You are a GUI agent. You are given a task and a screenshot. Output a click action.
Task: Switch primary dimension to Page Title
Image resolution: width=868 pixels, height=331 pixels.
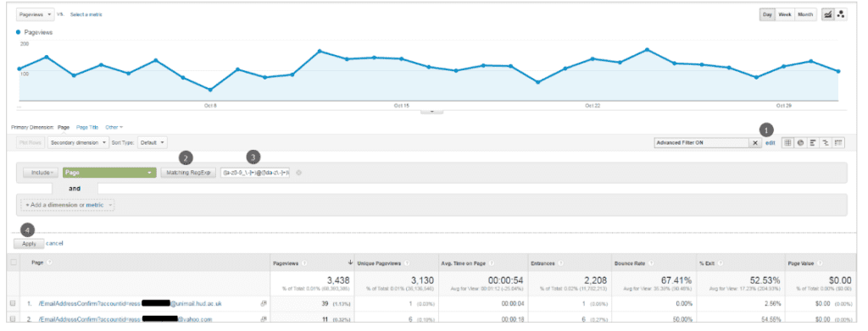pyautogui.click(x=87, y=127)
